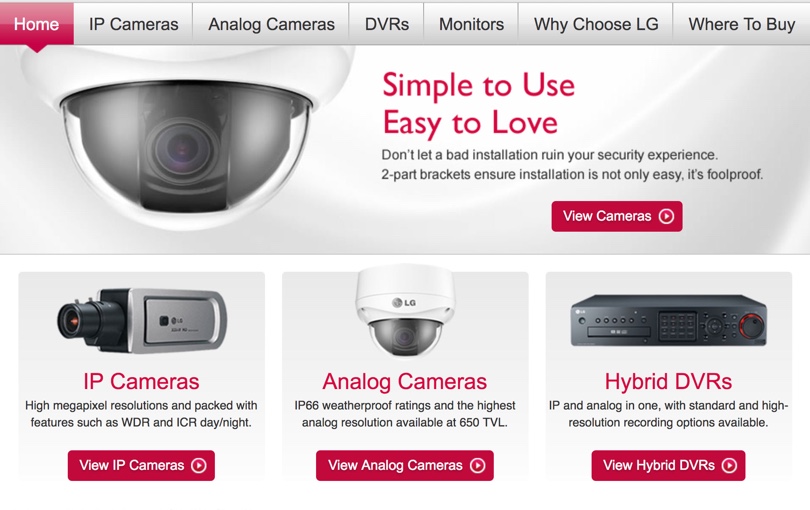Click the View Hybrid DVRs button
The image size is (810, 510).
(x=668, y=465)
